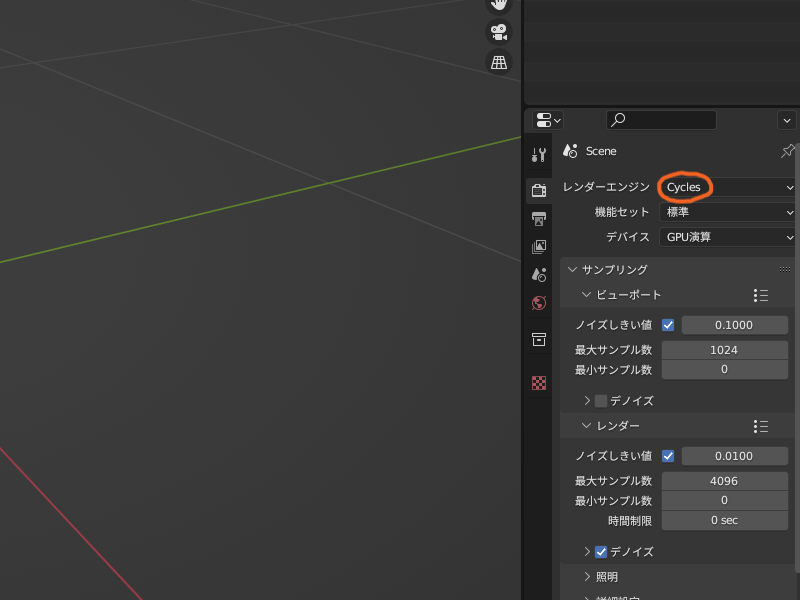
Task: Click the hand pan icon in the viewport
Action: tap(497, 5)
